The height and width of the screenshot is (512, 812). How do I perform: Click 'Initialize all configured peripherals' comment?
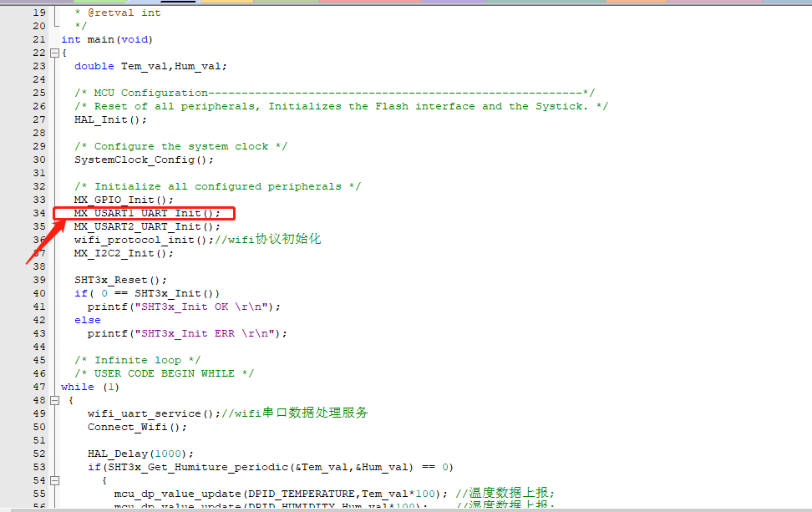pyautogui.click(x=217, y=186)
